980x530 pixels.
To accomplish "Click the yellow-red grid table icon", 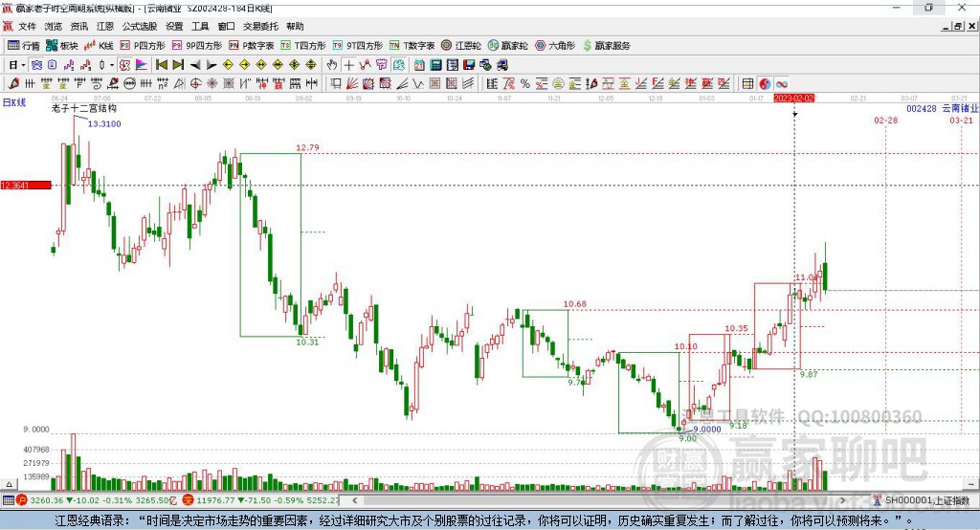I will pyautogui.click(x=747, y=84).
